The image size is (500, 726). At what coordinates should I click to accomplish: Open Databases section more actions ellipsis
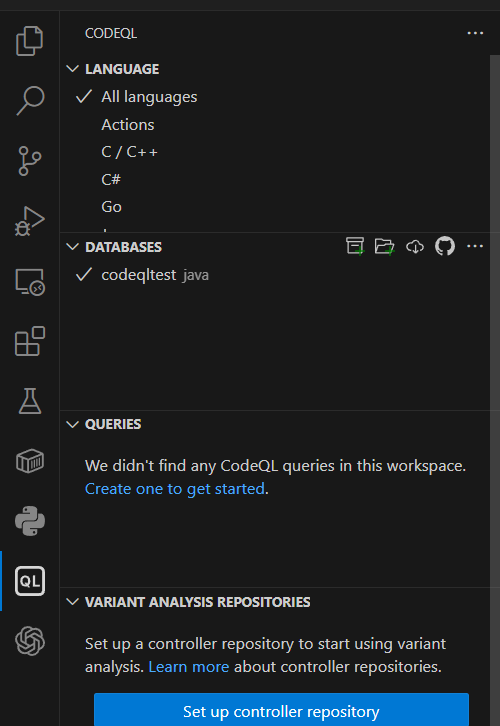coord(475,246)
